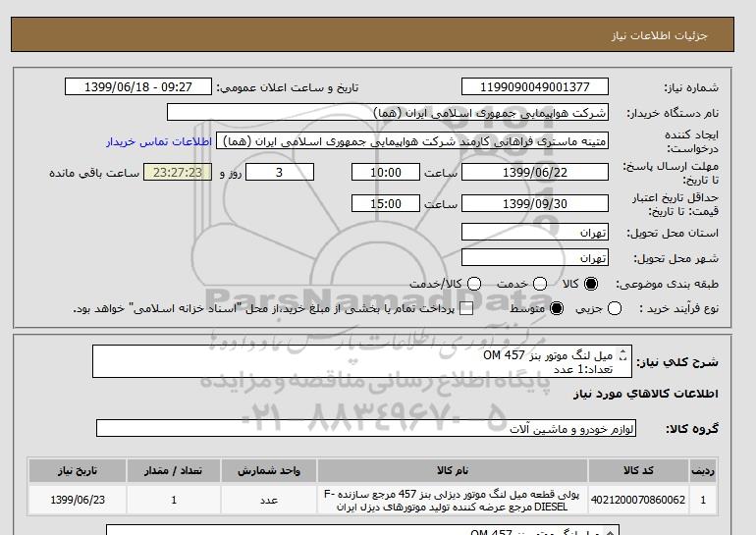Screen dimensions: 756x535
Task: Click price validity date 1399/09/30
Action: 535,203
